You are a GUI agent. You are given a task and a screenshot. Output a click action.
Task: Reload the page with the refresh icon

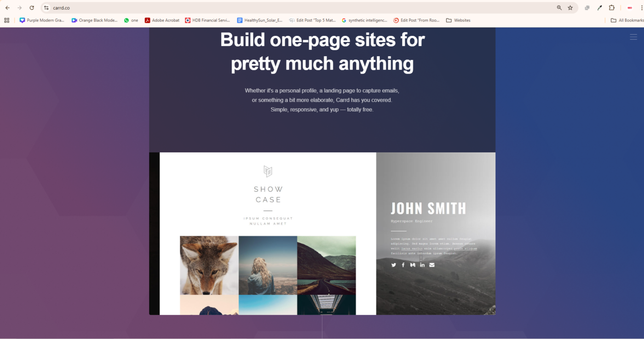[32, 8]
